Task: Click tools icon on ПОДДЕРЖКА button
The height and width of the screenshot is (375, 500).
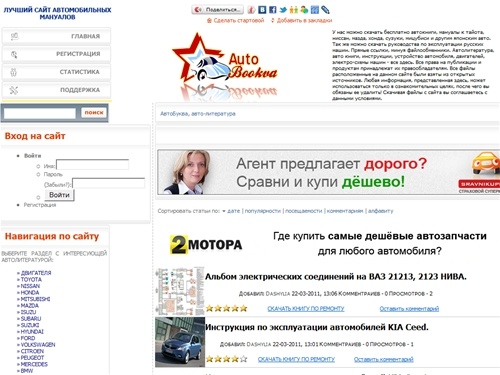Action: click(14, 90)
